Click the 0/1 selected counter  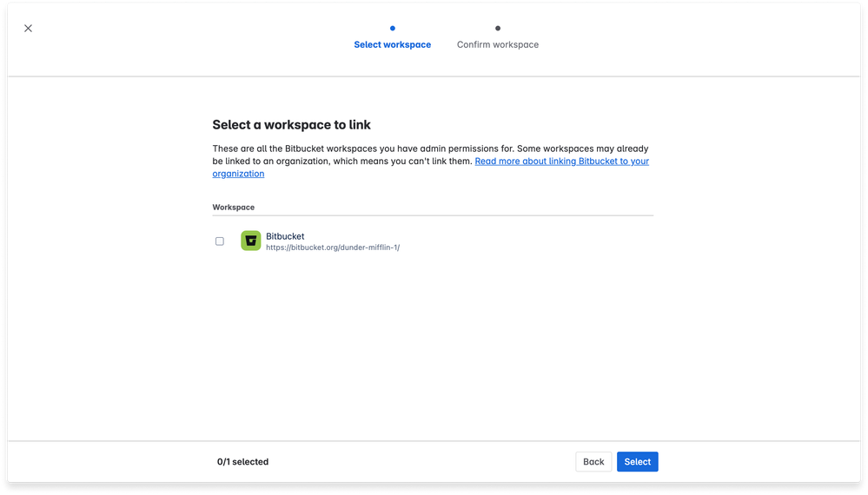point(242,462)
